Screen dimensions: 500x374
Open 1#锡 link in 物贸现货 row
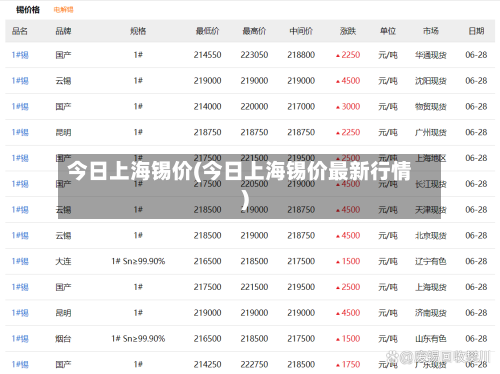pyautogui.click(x=20, y=106)
